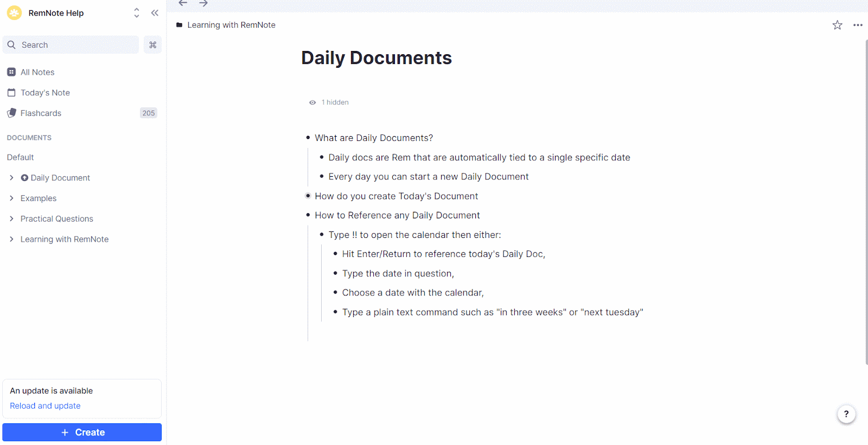The height and width of the screenshot is (445, 868).
Task: Click the 'Reload and update' link
Action: pyautogui.click(x=45, y=406)
